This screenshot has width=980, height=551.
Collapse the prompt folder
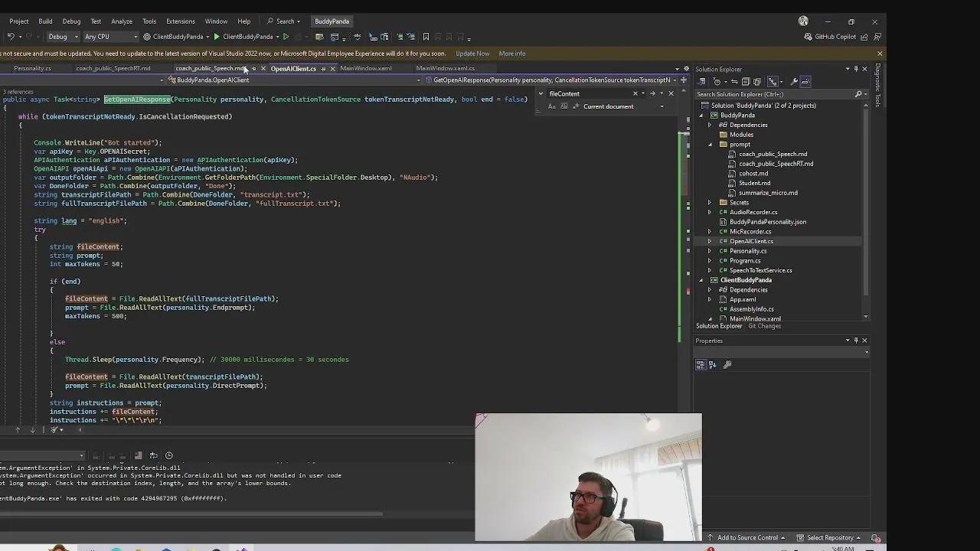pyautogui.click(x=710, y=145)
